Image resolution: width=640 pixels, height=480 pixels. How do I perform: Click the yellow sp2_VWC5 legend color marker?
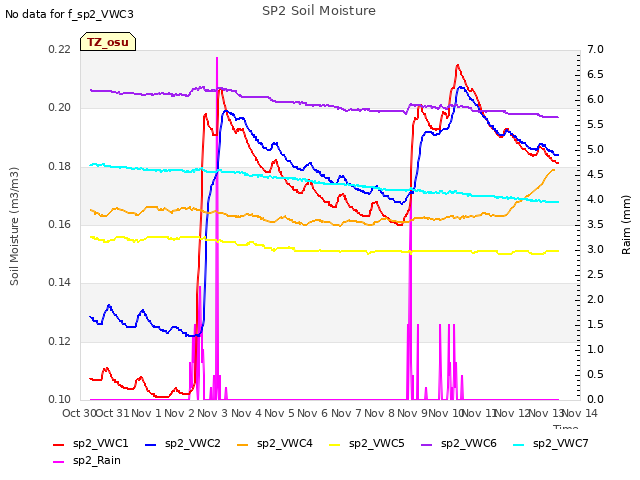[x=335, y=444]
